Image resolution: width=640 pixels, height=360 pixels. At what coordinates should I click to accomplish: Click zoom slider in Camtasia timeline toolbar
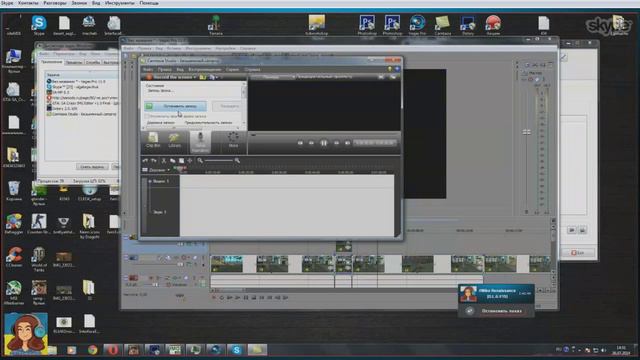click(219, 161)
